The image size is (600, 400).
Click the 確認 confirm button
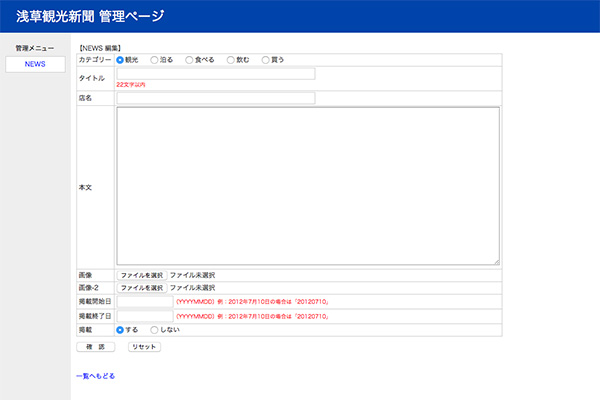(x=96, y=347)
